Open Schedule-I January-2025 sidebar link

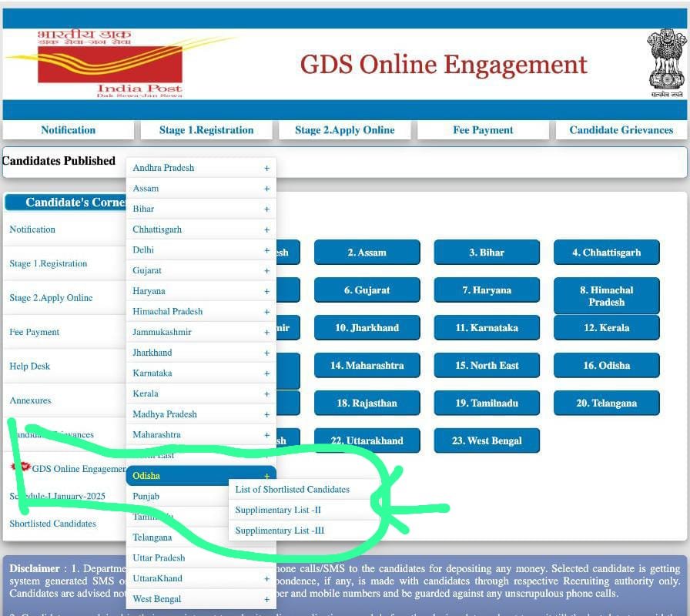(57, 497)
